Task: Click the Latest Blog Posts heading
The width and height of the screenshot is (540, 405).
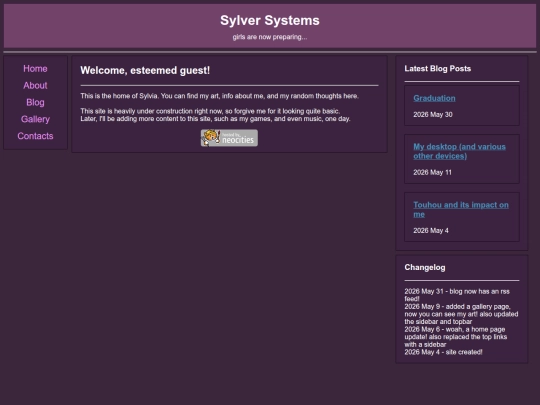Action: click(x=438, y=69)
